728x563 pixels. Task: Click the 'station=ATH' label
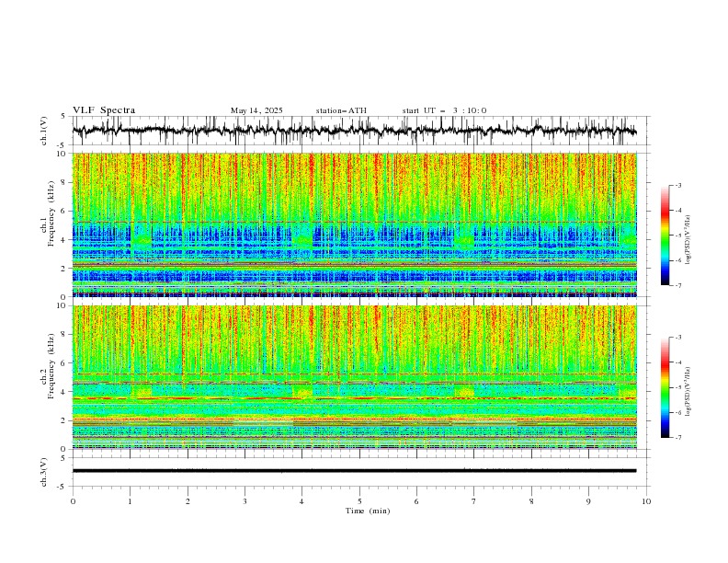tap(341, 110)
